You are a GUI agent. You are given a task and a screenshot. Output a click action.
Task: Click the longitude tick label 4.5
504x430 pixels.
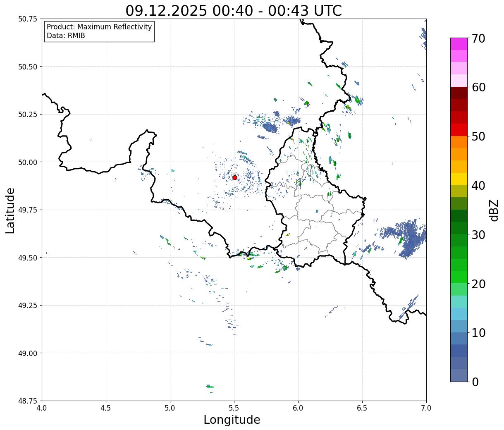point(106,408)
